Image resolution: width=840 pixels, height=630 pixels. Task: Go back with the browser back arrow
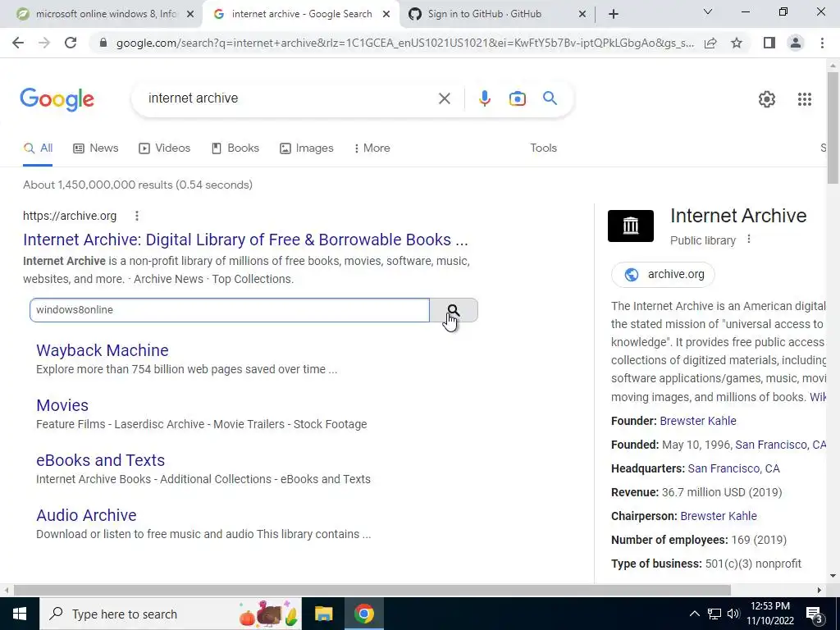[18, 43]
